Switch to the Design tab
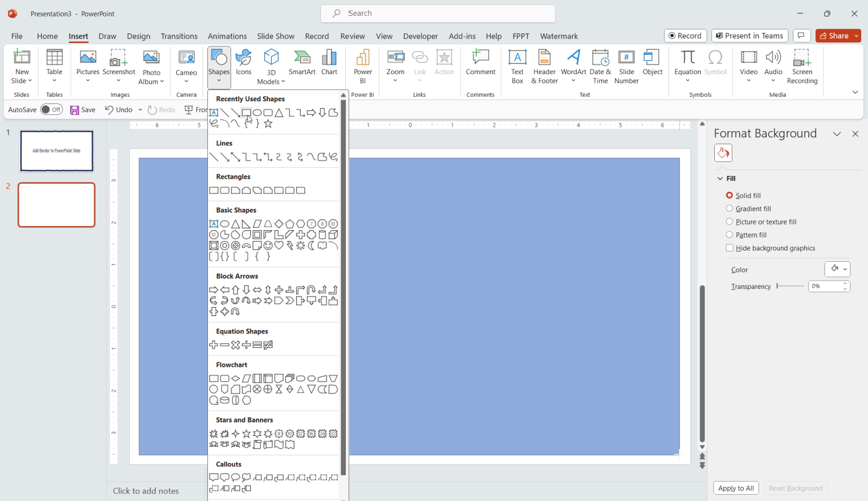868x501 pixels. pos(138,36)
